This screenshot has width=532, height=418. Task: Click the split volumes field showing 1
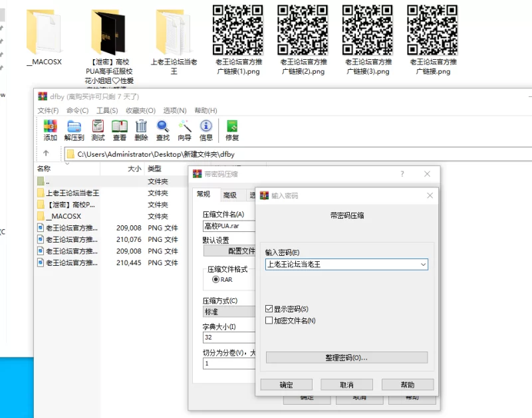click(x=229, y=364)
